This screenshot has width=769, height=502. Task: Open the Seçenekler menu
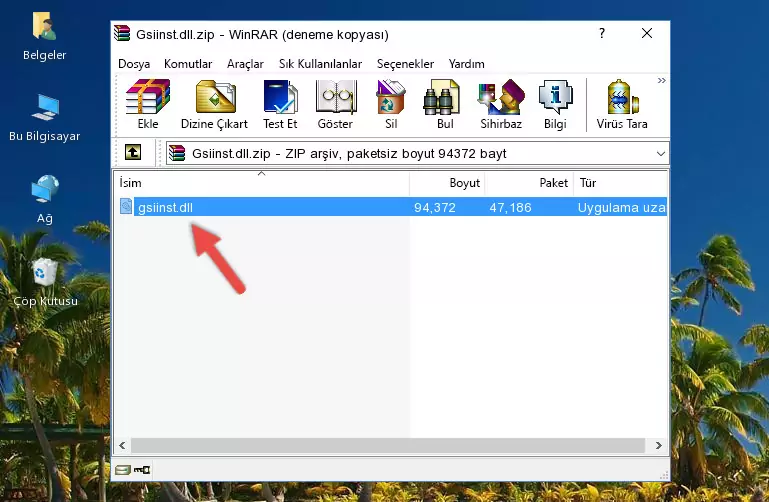coord(405,64)
